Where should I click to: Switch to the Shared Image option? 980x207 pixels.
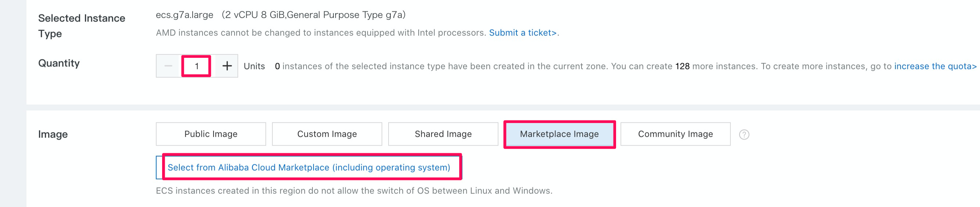(x=443, y=134)
